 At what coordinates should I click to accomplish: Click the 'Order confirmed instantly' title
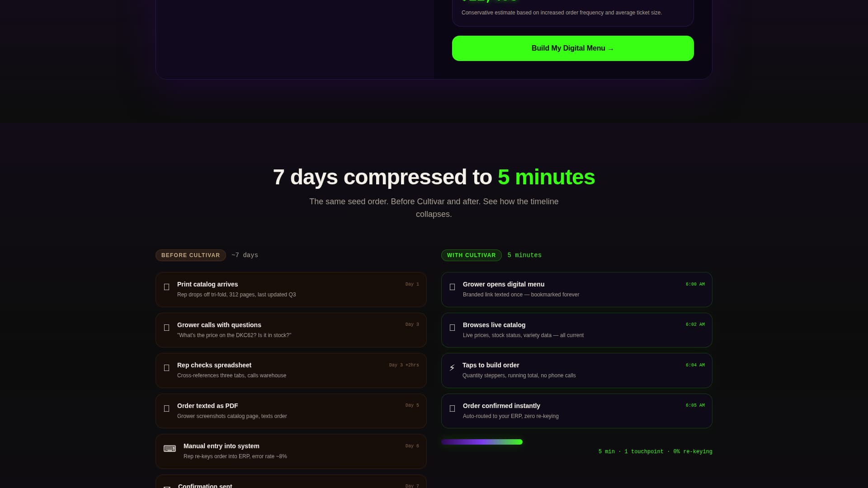click(x=501, y=406)
